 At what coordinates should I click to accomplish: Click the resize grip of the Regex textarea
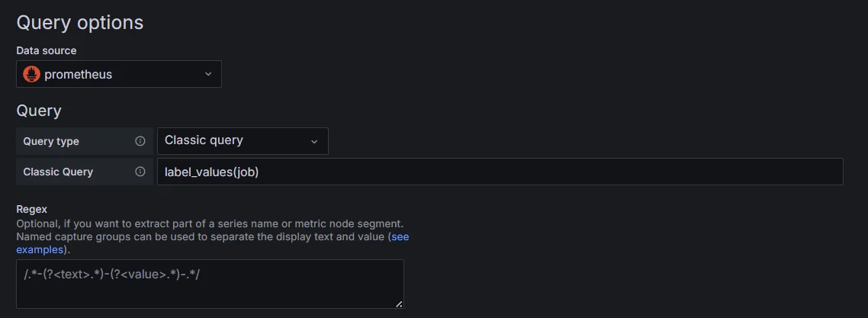click(399, 304)
